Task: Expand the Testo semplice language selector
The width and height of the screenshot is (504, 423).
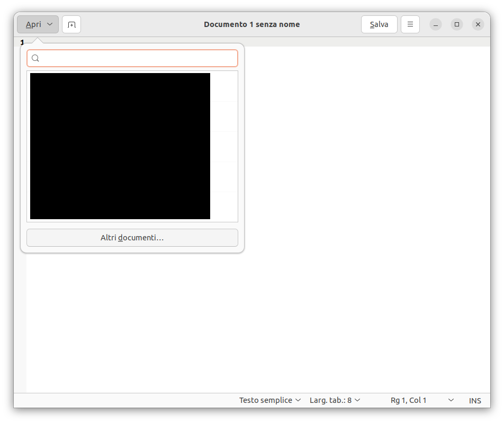Action: [270, 400]
